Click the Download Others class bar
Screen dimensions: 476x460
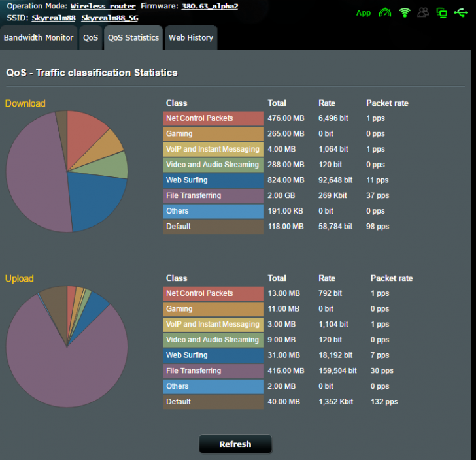click(213, 211)
